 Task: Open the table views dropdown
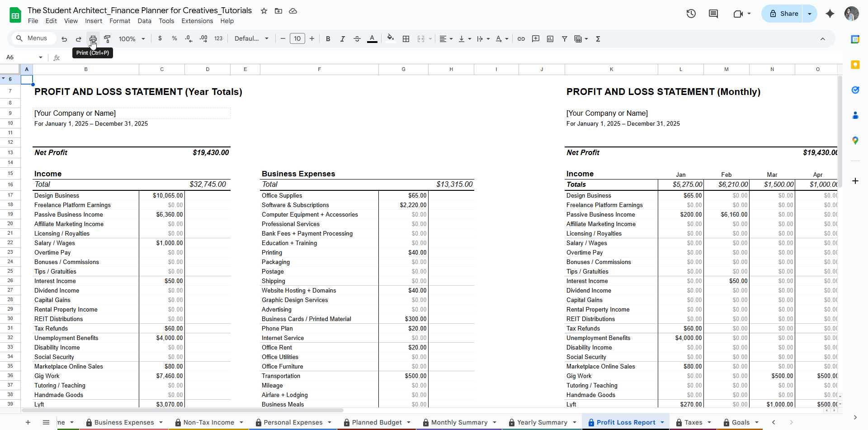click(581, 39)
